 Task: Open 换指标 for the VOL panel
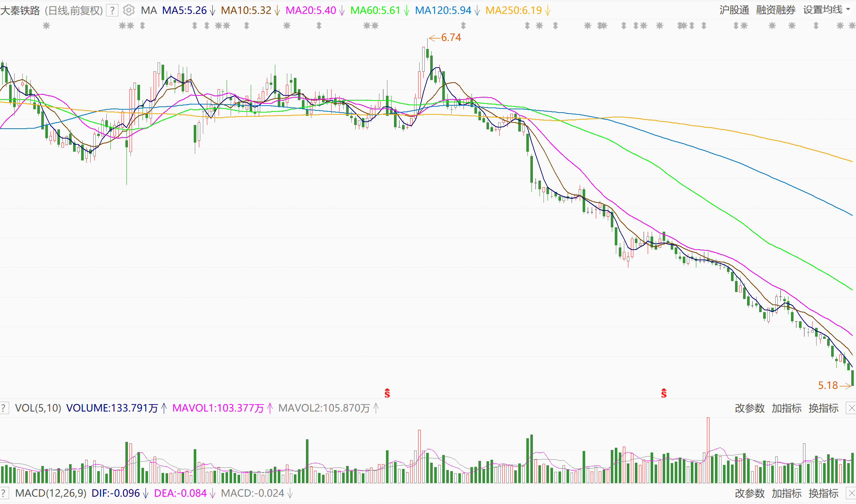click(x=823, y=408)
